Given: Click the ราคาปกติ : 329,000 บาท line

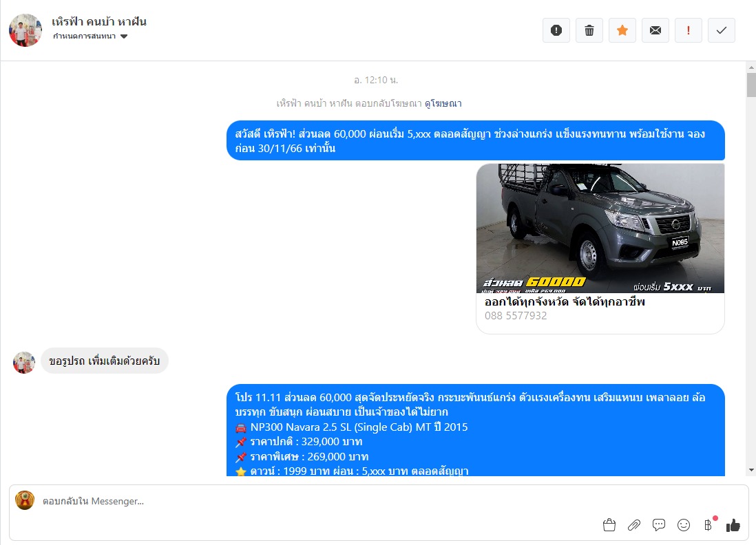Looking at the screenshot, I should pos(299,441).
